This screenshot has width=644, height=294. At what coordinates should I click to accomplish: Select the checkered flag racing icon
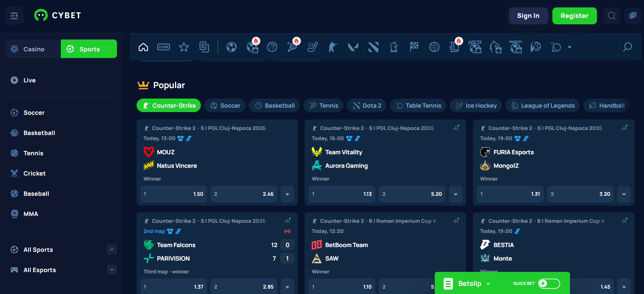point(414,47)
